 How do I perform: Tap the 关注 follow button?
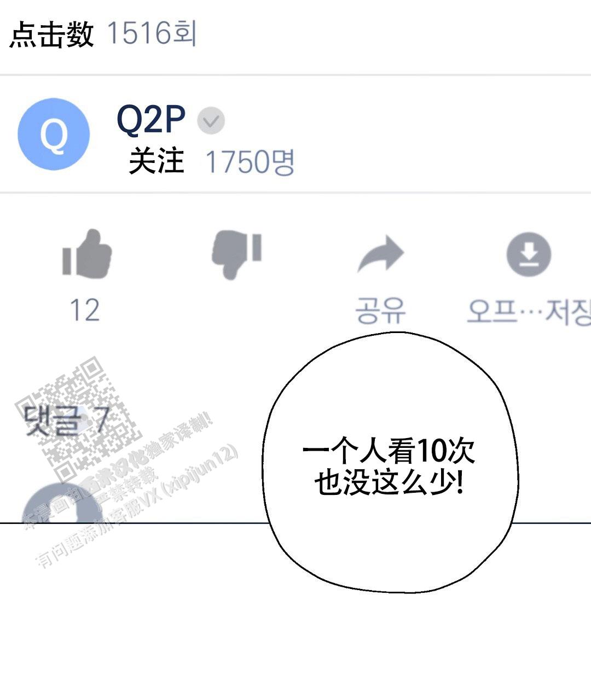157,161
